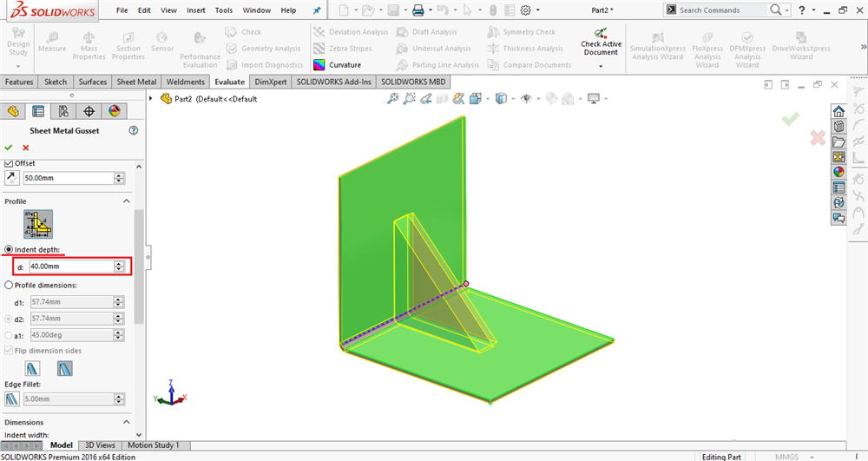Open the FeatureManager design tree tab
This screenshot has width=868, height=461.
coord(13,111)
